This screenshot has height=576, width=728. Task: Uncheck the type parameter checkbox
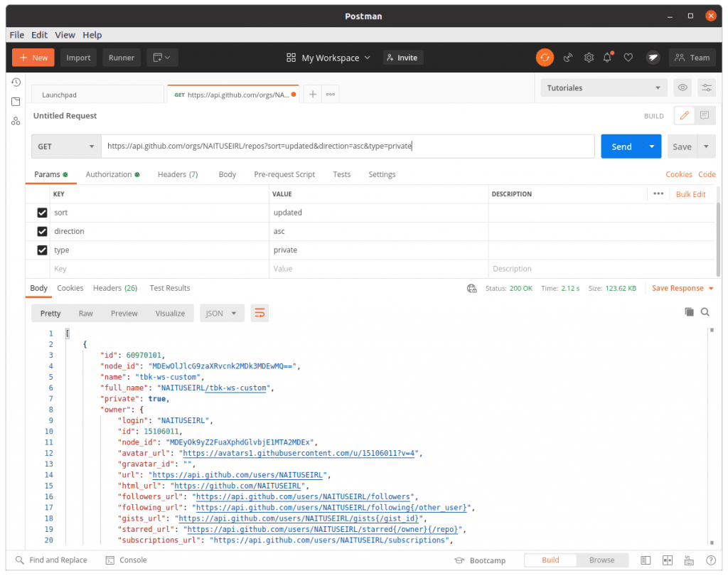(x=42, y=250)
